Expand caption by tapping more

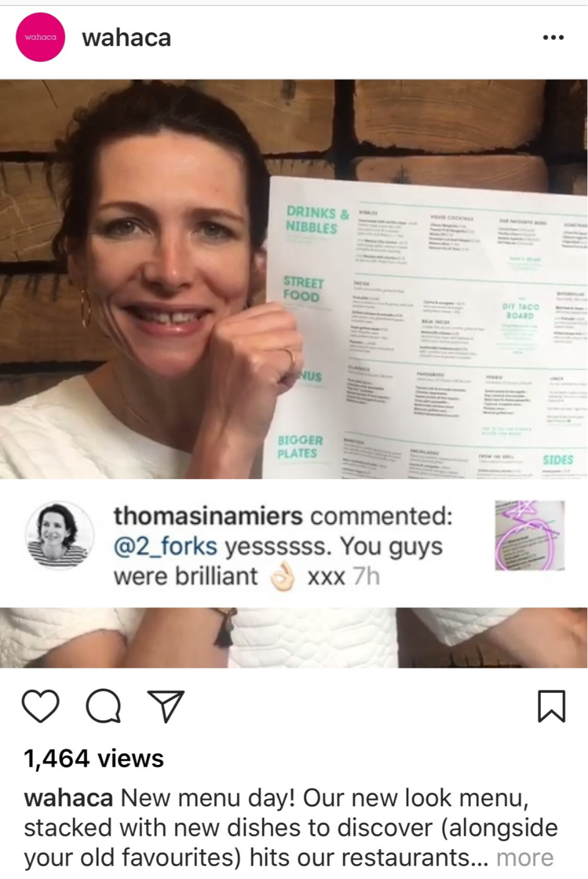pyautogui.click(x=525, y=858)
